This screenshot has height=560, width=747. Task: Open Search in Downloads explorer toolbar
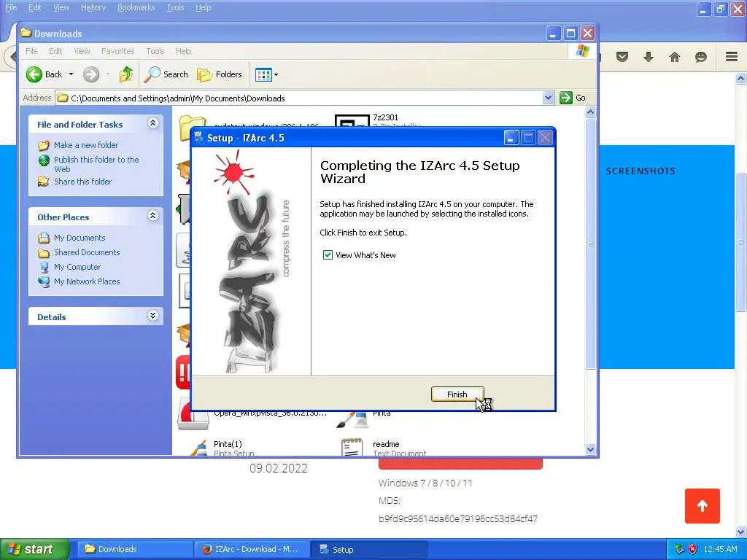coord(166,74)
